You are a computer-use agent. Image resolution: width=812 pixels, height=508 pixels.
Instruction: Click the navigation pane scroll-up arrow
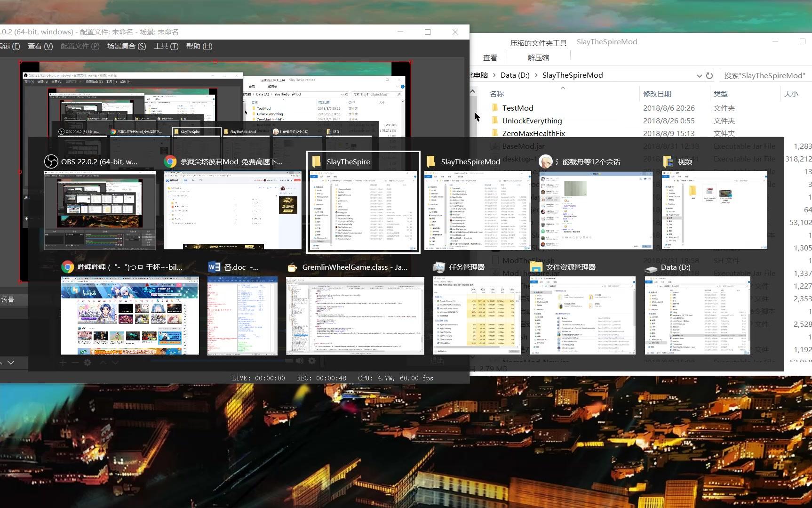pyautogui.click(x=473, y=91)
